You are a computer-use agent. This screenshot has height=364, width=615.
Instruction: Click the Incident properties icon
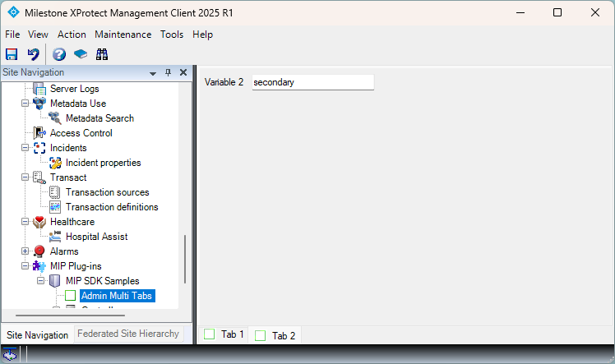pos(55,163)
